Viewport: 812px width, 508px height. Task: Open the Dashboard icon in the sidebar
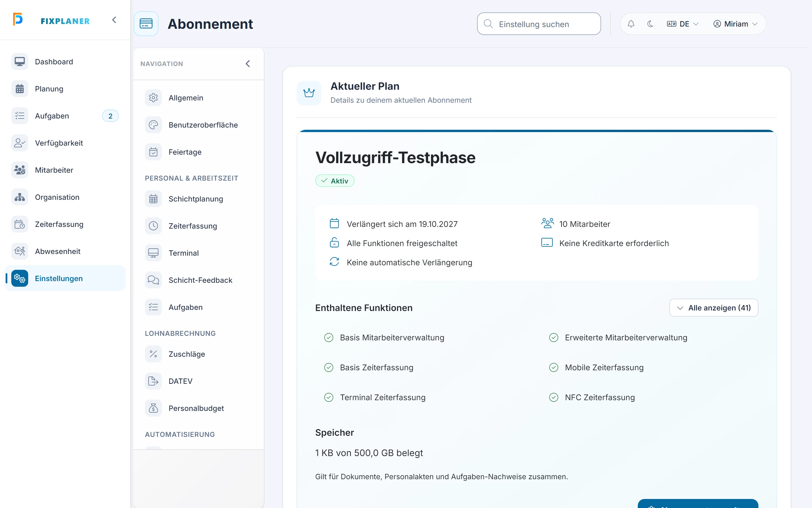[19, 62]
